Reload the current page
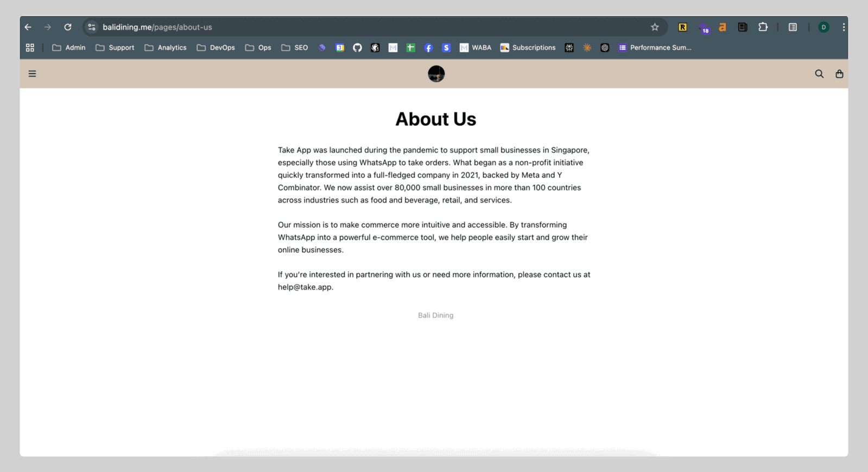This screenshot has height=472, width=868. (x=68, y=27)
